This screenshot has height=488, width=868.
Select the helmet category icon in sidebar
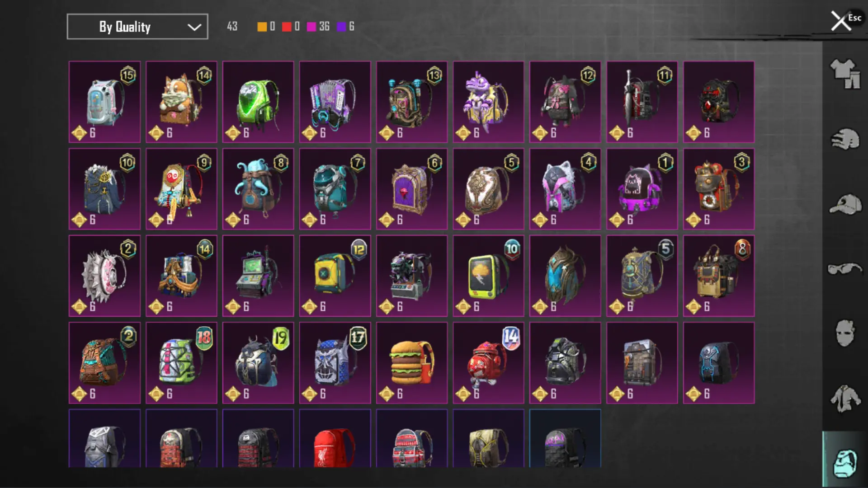pos(845,139)
